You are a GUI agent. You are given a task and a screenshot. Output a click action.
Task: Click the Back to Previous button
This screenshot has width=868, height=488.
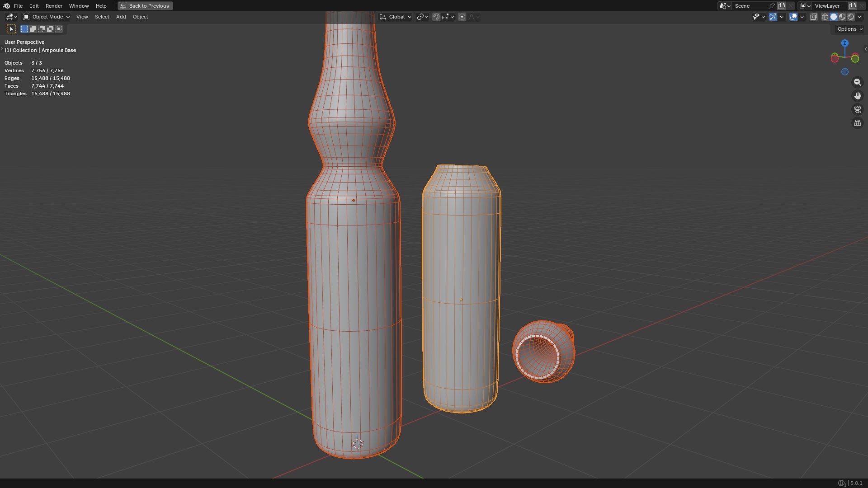pyautogui.click(x=145, y=6)
